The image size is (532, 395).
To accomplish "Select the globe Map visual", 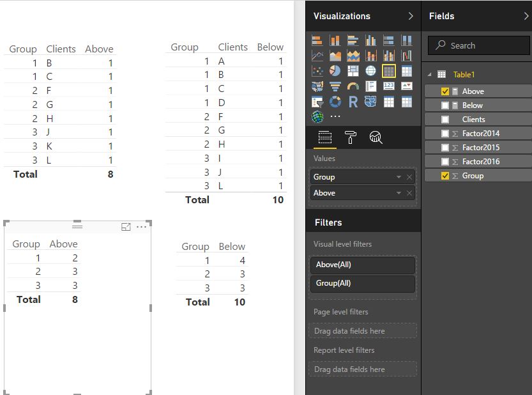I will coord(371,71).
